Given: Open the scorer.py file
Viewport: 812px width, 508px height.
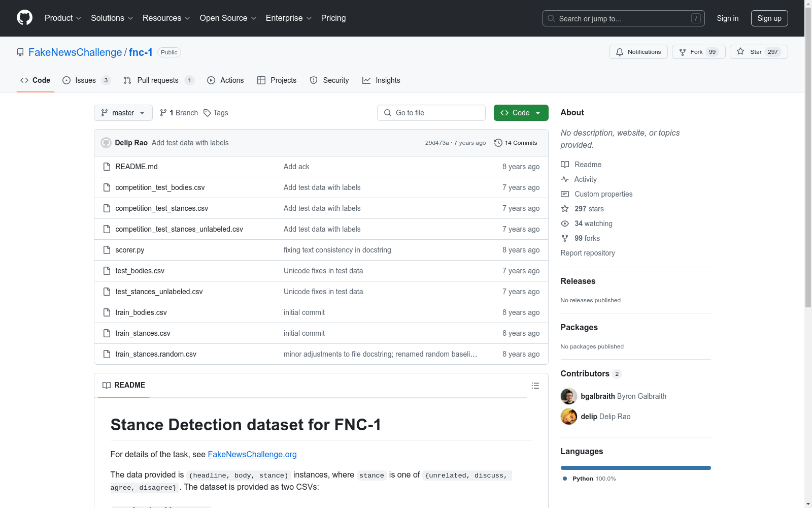Looking at the screenshot, I should coord(130,250).
